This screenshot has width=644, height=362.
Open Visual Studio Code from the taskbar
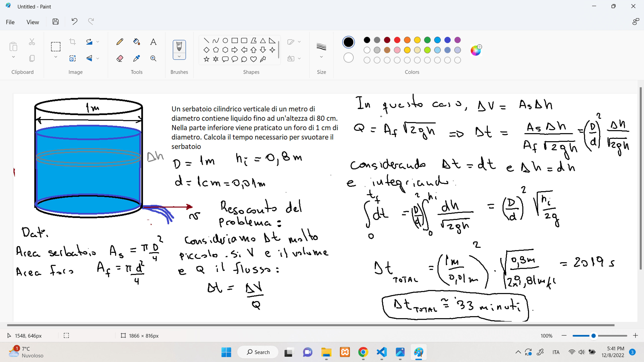pyautogui.click(x=382, y=352)
